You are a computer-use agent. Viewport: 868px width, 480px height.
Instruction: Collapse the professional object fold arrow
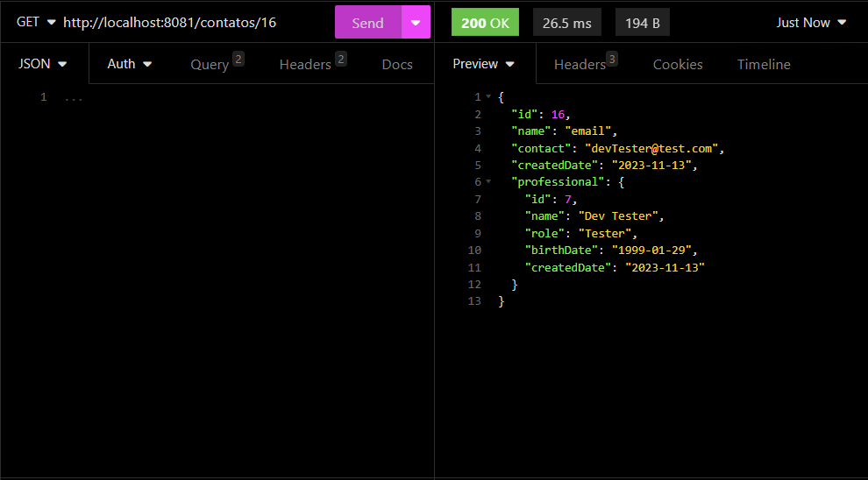[x=488, y=181]
